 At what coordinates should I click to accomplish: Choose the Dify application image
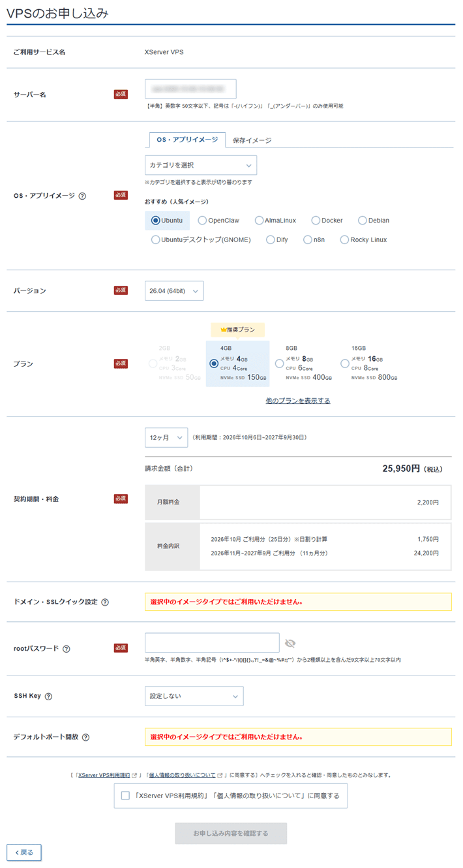[x=271, y=240]
